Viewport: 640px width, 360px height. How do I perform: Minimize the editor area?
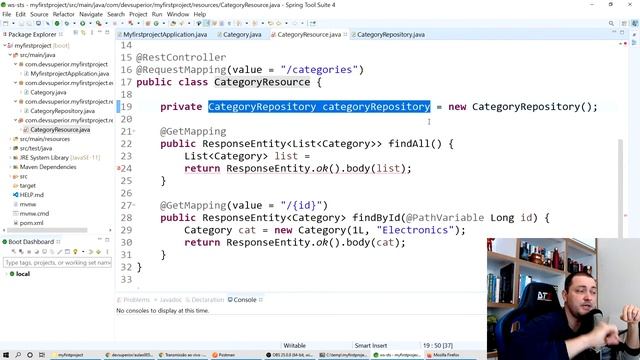[x=614, y=32]
